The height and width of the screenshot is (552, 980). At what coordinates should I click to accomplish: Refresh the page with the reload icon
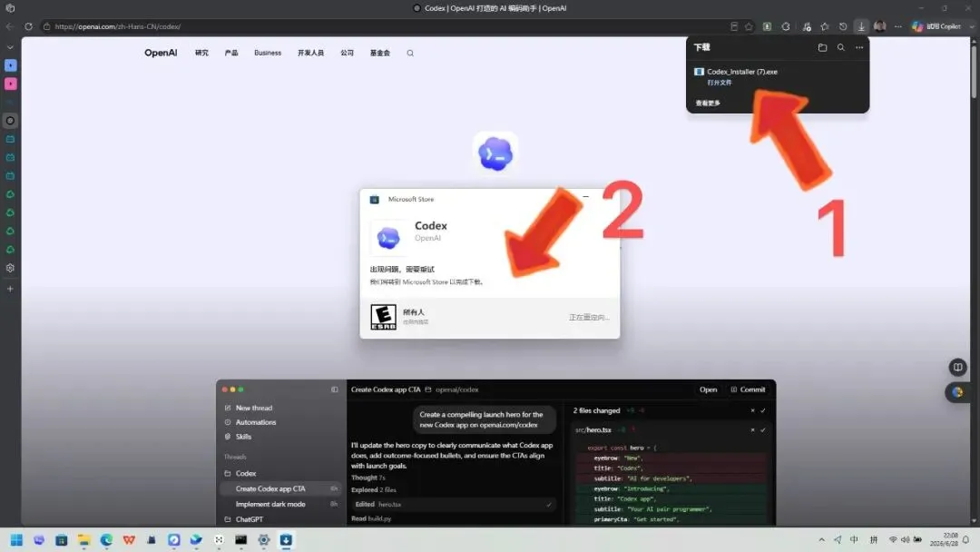[x=28, y=26]
